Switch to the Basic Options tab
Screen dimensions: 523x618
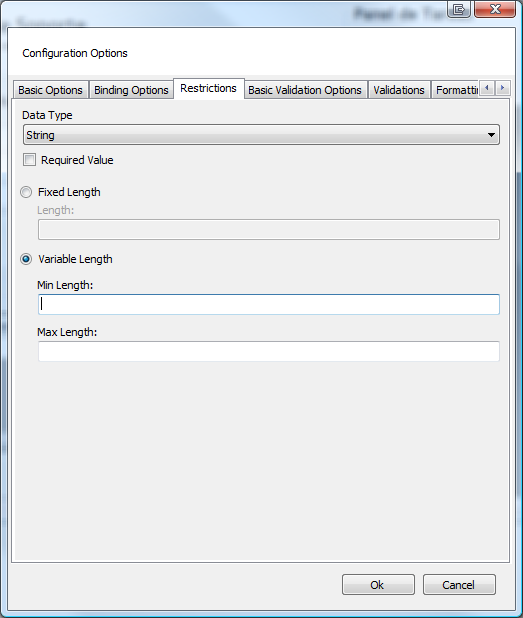pyautogui.click(x=50, y=90)
